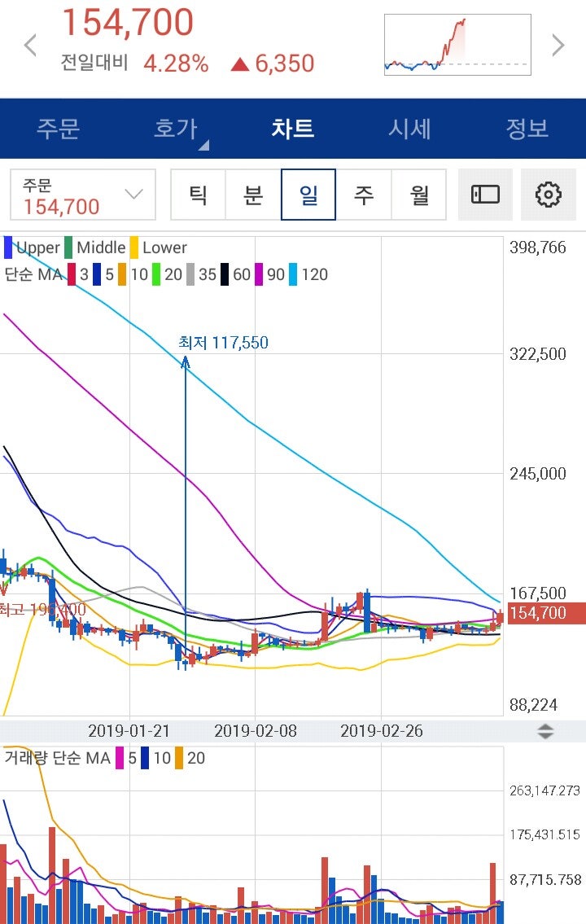Image resolution: width=586 pixels, height=924 pixels.
Task: Tap the 4.28% change percentage
Action: [176, 63]
